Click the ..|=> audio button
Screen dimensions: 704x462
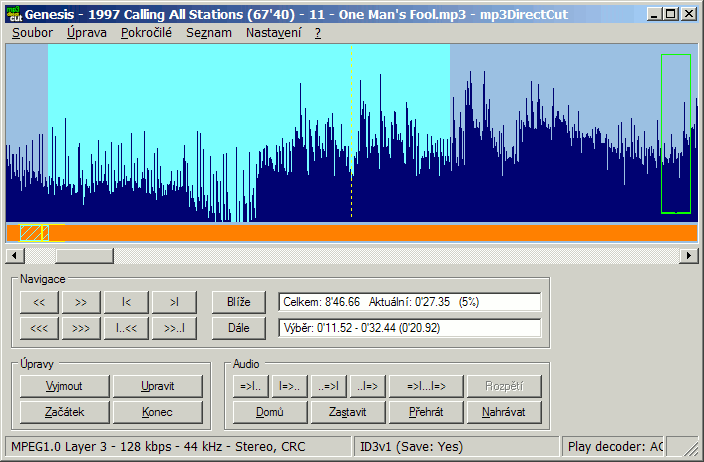(x=368, y=386)
